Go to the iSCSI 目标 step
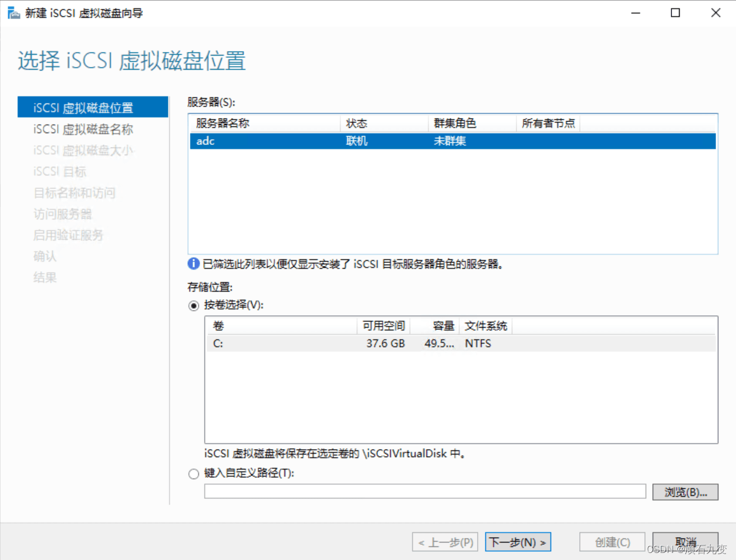 tap(60, 171)
